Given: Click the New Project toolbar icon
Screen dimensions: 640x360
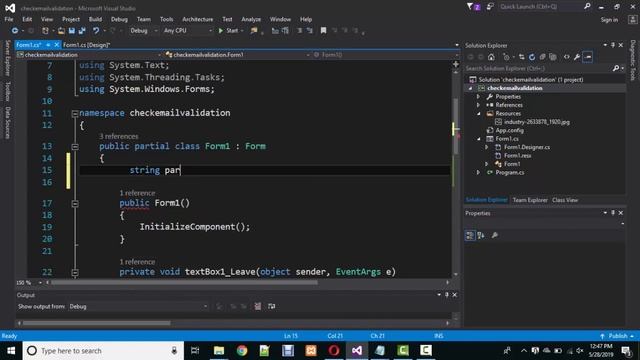Looking at the screenshot, I should click(x=45, y=31).
